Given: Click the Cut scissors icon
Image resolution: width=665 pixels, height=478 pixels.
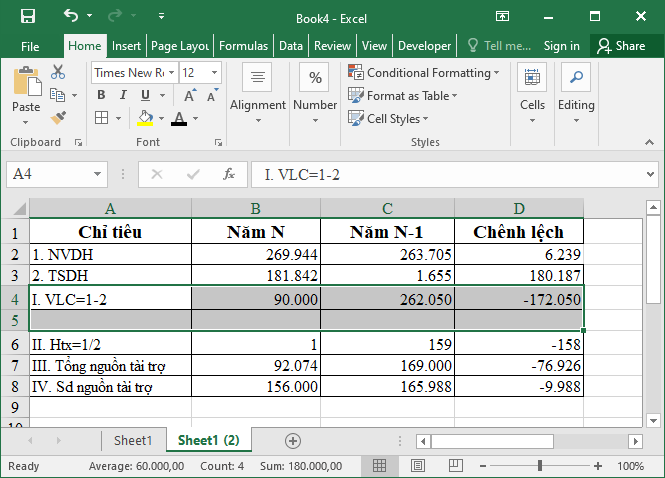Looking at the screenshot, I should click(x=58, y=72).
